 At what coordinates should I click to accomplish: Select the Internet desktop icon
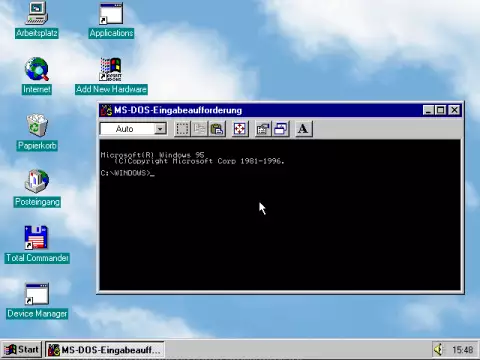[x=37, y=76]
